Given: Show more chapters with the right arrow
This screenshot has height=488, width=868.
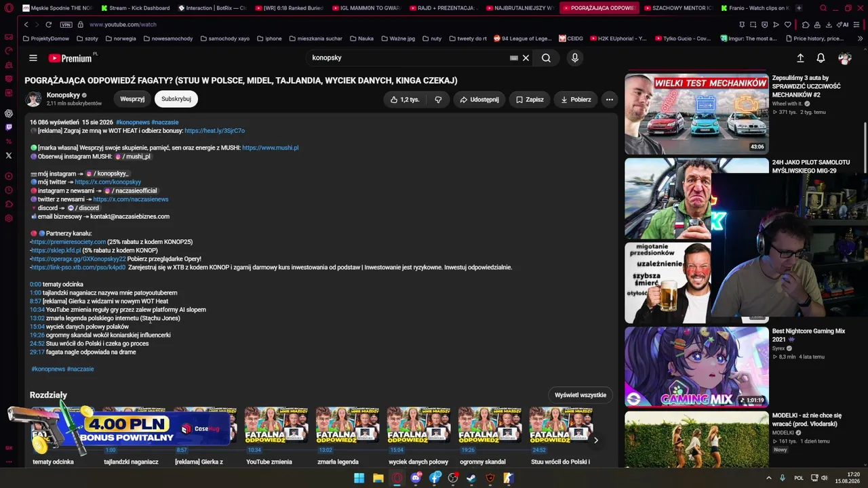Looking at the screenshot, I should pyautogui.click(x=595, y=441).
